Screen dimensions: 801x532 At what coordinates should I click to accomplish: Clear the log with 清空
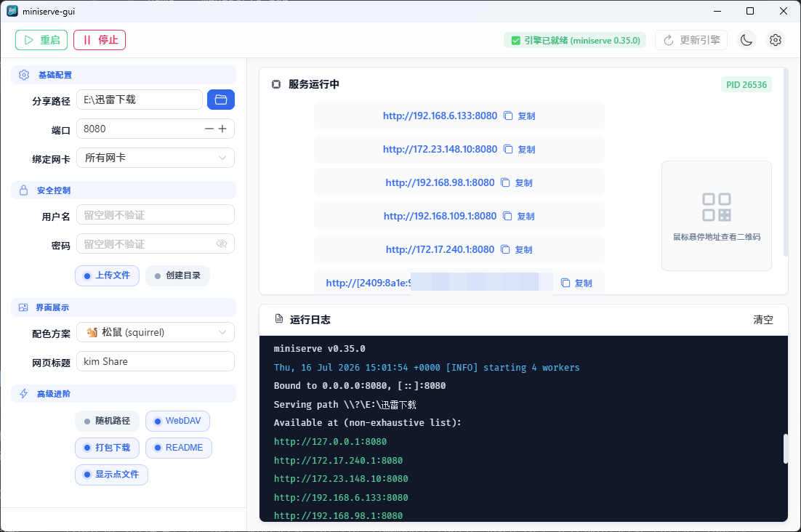(x=763, y=320)
